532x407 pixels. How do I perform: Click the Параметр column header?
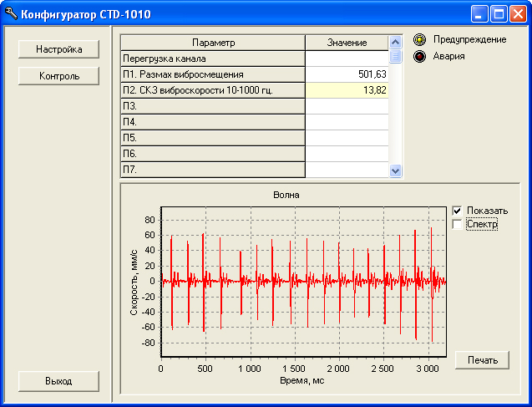[213, 43]
